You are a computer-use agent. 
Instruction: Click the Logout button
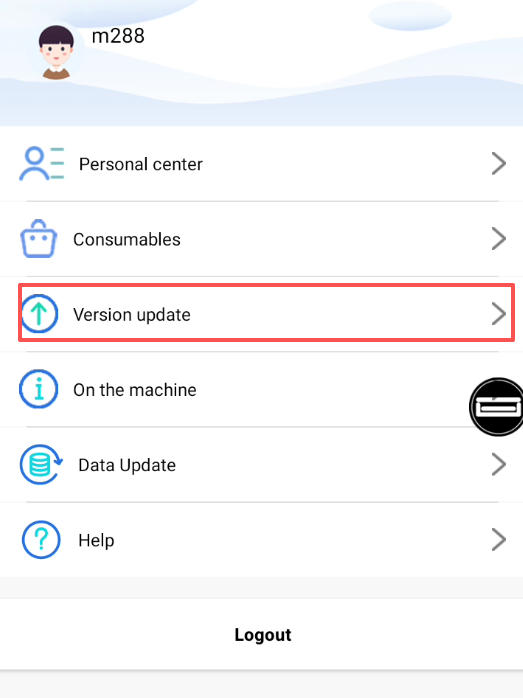(263, 635)
